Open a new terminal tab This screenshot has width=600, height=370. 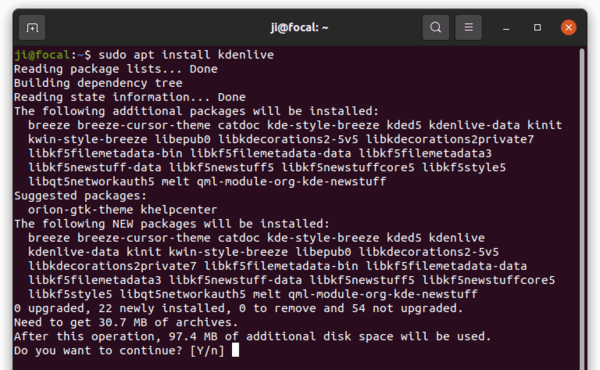(x=32, y=28)
